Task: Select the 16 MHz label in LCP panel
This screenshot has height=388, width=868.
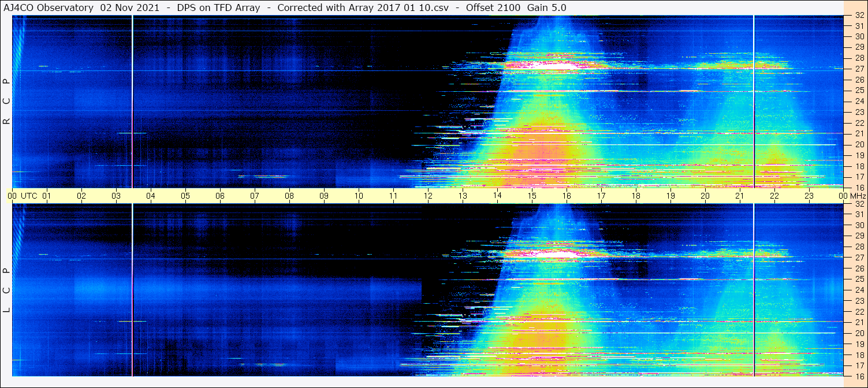Action: tap(859, 376)
